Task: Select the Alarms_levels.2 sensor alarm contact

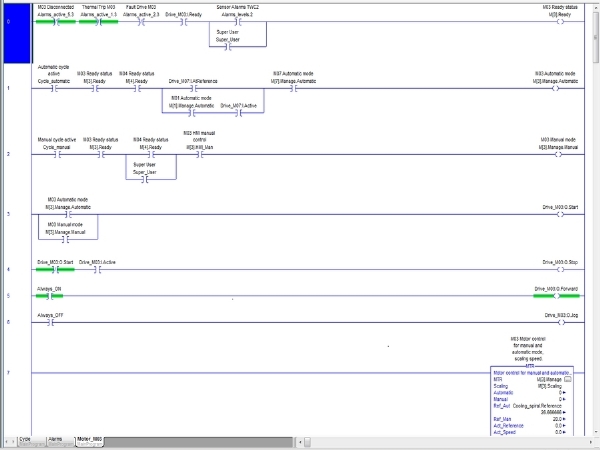Action: click(x=238, y=22)
